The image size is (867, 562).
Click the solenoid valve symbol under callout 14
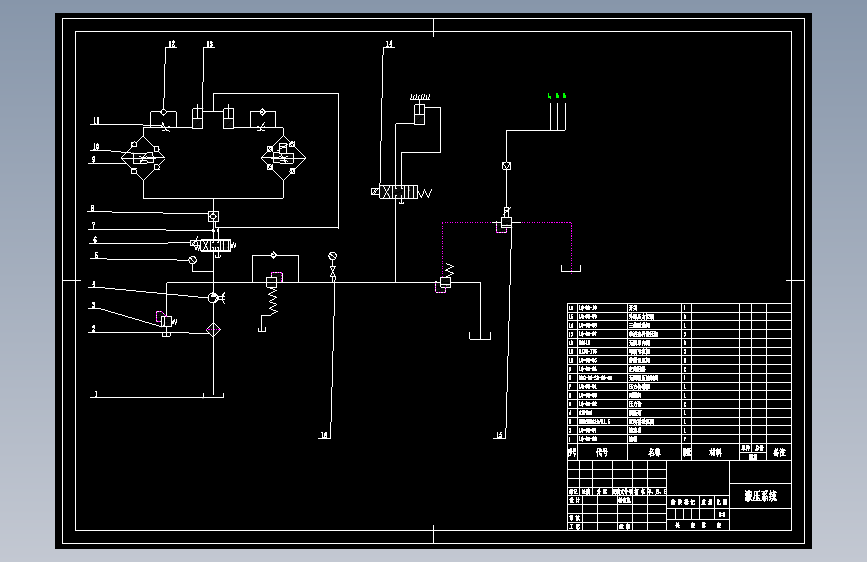(402, 192)
